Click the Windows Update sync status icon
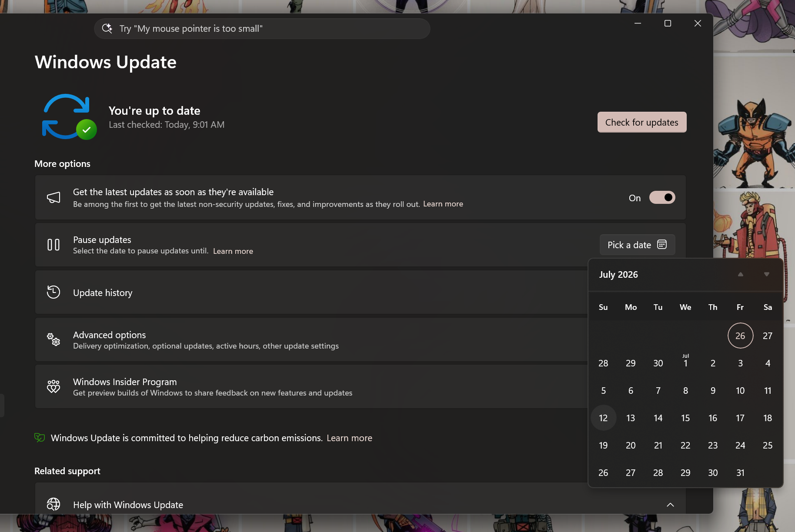Image resolution: width=795 pixels, height=532 pixels. tap(70, 116)
